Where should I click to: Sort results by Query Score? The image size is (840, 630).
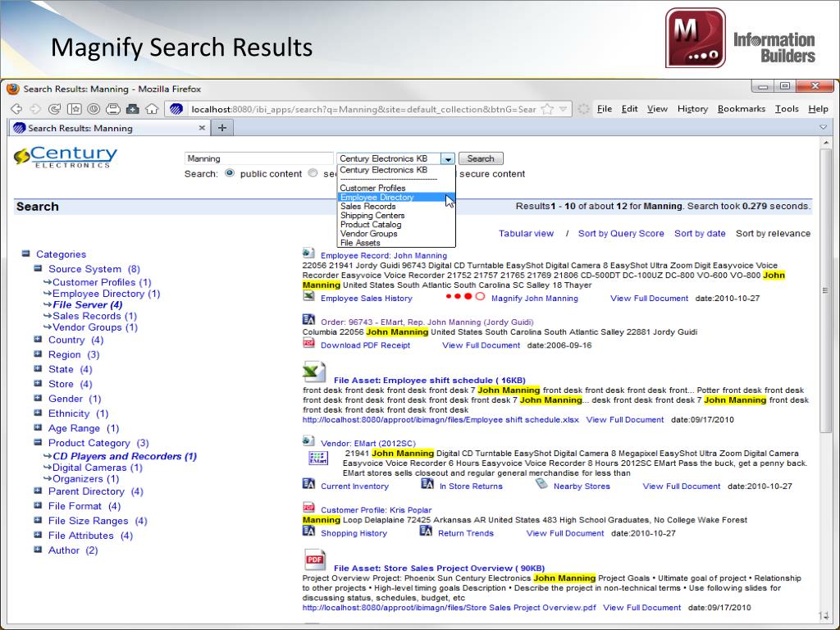coord(621,234)
